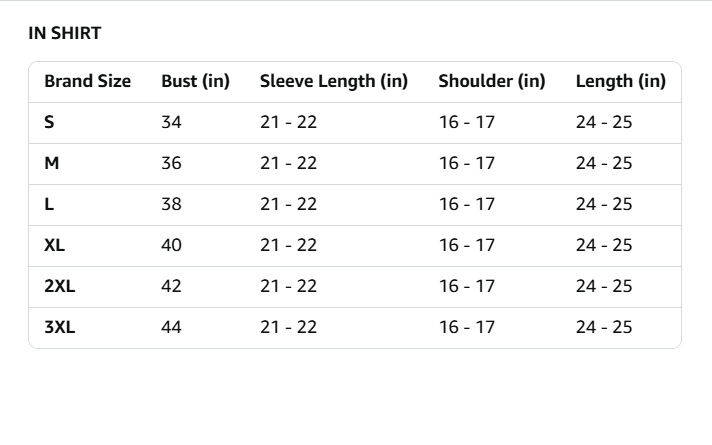This screenshot has height=445, width=712.
Task: Select the M size row label
Action: [52, 163]
